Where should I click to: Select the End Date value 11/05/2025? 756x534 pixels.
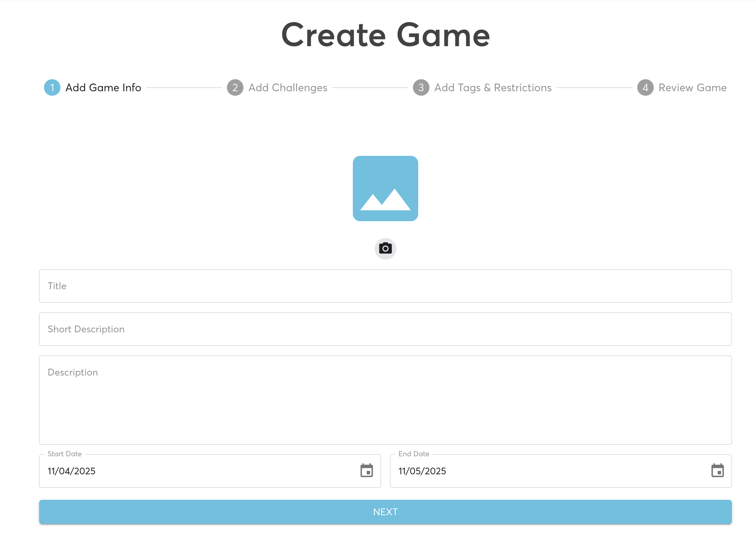(x=422, y=471)
